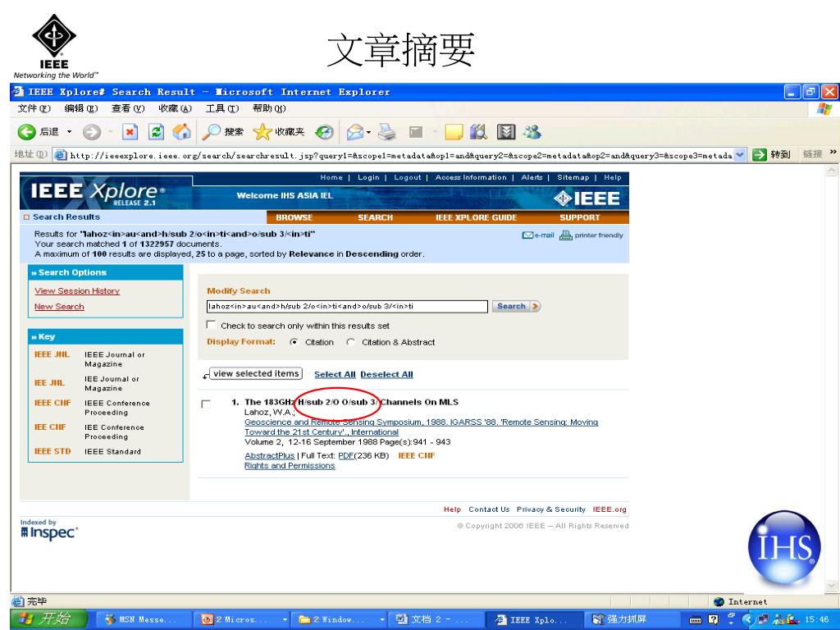Screen dimensions: 840x630
Task: Click the Edit toolbar icon beside printer
Action: (416, 132)
